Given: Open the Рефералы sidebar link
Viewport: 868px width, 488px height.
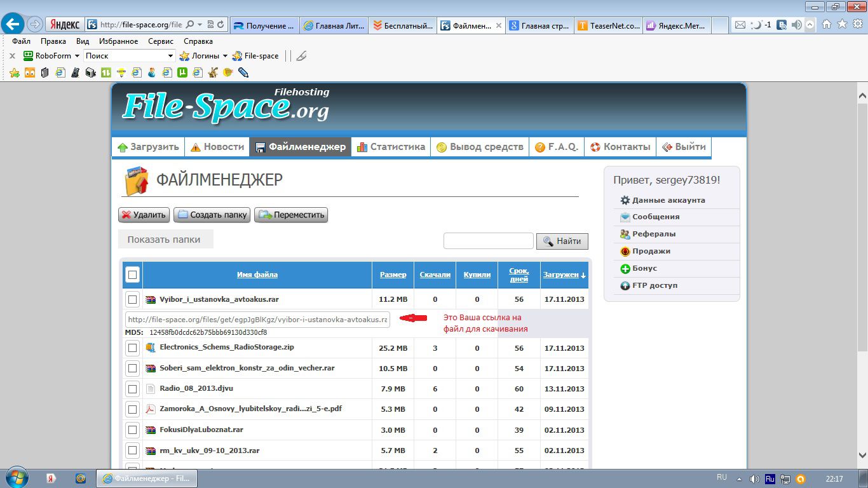Looking at the screenshot, I should (x=654, y=234).
